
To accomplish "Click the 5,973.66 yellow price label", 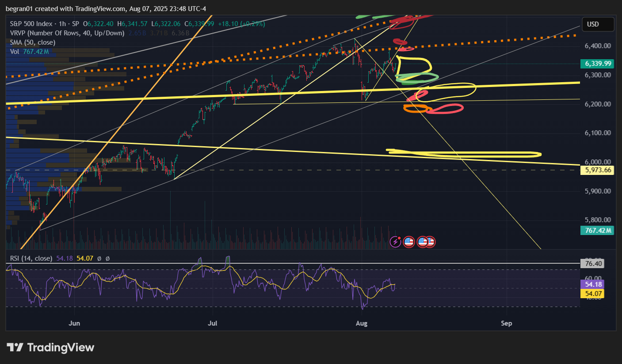I will 598,170.
